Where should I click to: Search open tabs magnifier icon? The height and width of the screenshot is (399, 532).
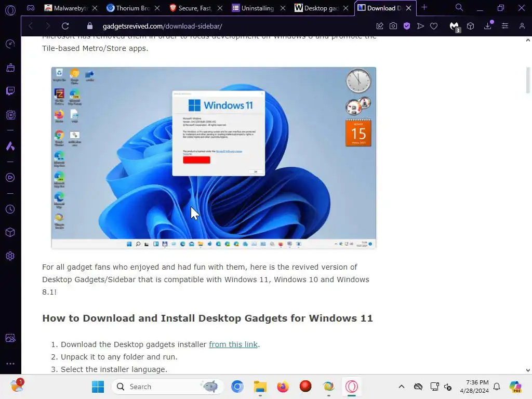(459, 8)
